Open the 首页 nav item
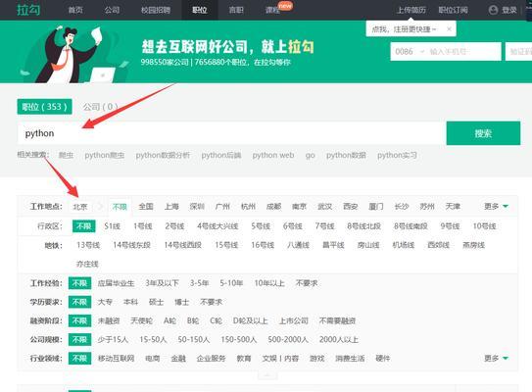This screenshot has width=532, height=392. [x=75, y=10]
